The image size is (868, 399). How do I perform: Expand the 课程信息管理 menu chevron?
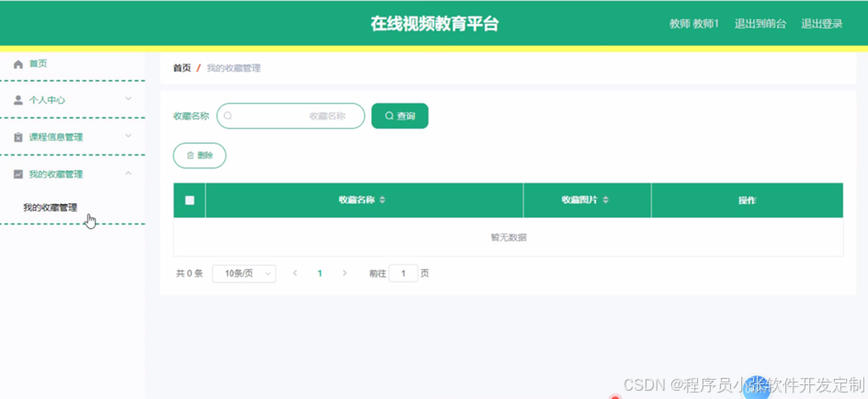pyautogui.click(x=129, y=136)
